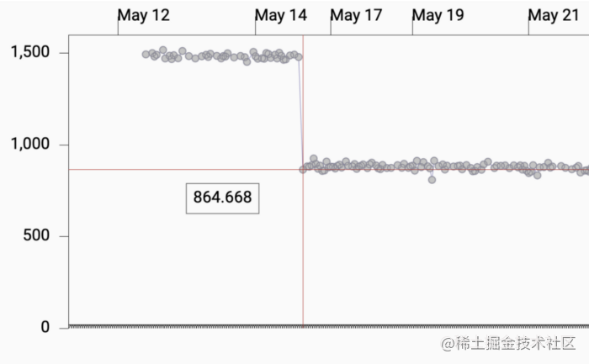Click the first data point of the upper series
589x364 pixels.
[x=146, y=55]
